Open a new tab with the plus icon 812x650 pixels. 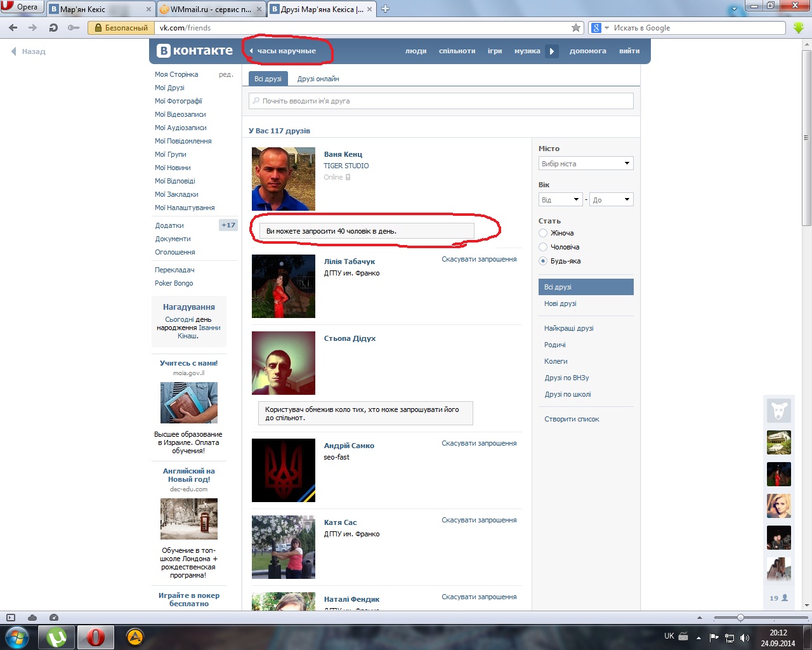pos(385,9)
